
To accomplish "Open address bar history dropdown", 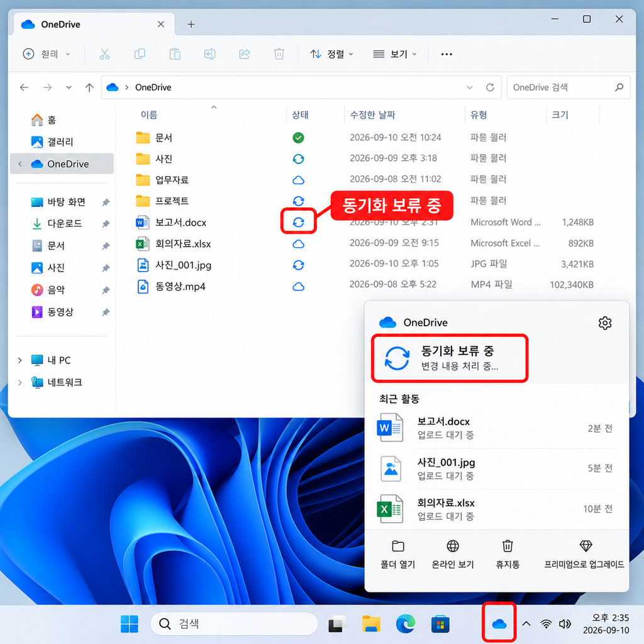I will (469, 87).
